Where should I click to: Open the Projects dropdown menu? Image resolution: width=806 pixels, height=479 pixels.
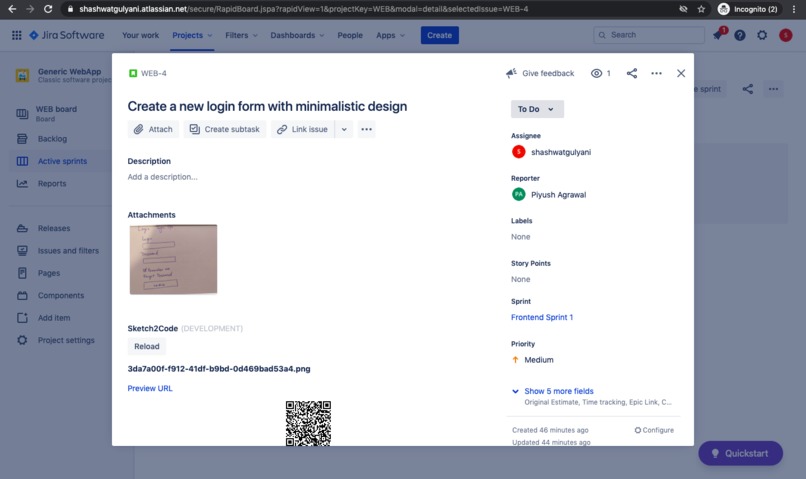click(192, 35)
